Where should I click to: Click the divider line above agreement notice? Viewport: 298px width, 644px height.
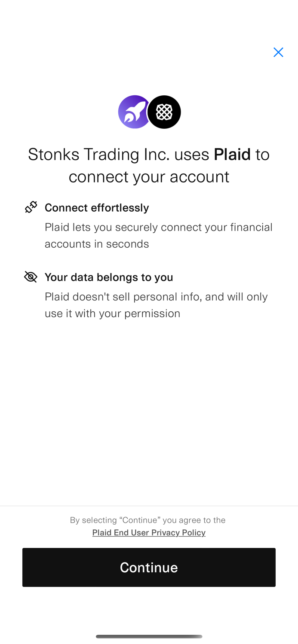tap(149, 506)
